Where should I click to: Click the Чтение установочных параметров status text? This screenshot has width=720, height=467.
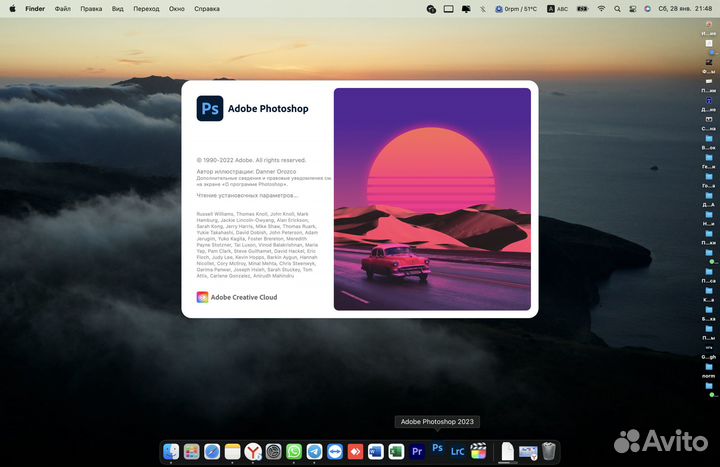[247, 195]
